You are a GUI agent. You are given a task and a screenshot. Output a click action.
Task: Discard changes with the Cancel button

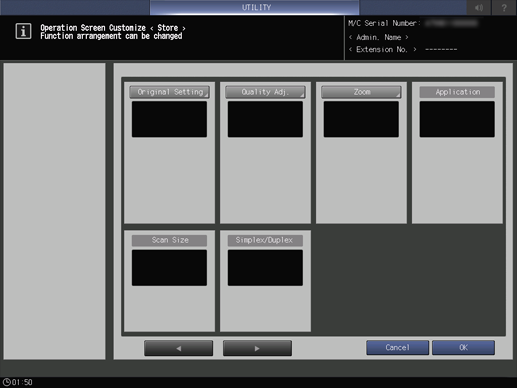tap(397, 348)
